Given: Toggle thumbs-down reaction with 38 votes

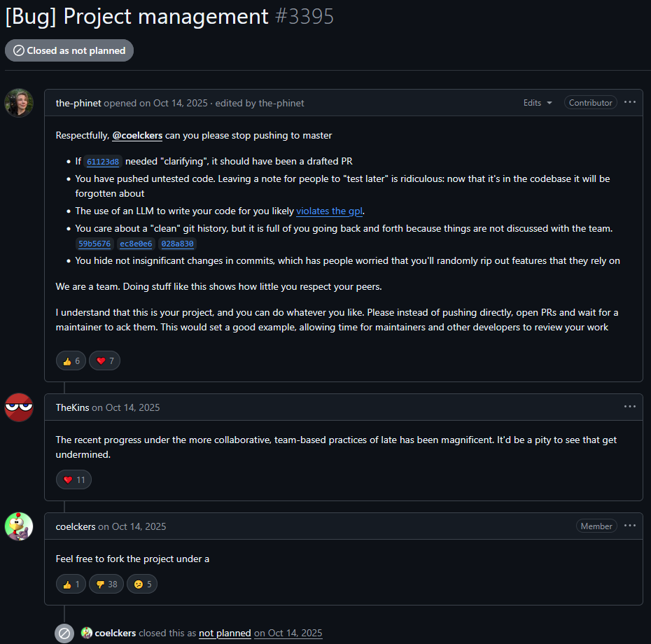Looking at the screenshot, I should pos(106,584).
